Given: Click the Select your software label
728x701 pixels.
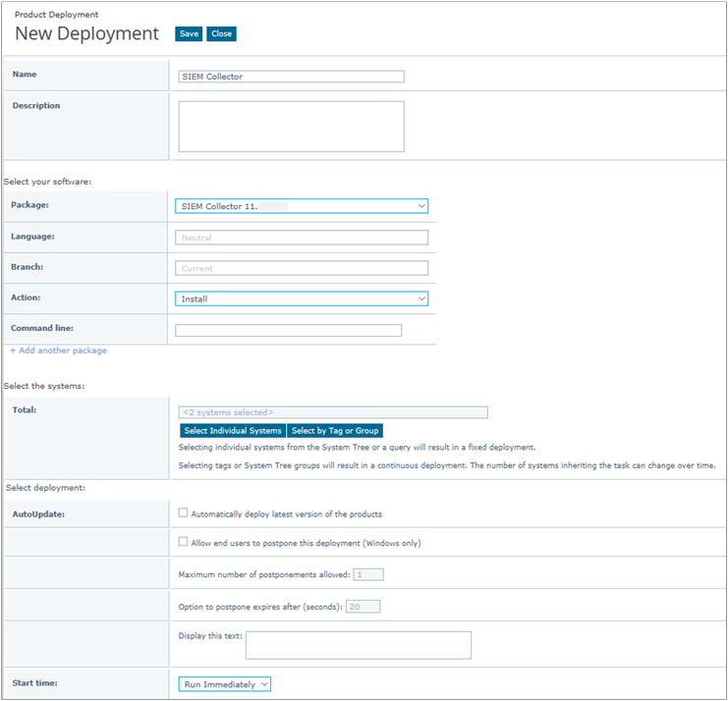Looking at the screenshot, I should (x=47, y=182).
